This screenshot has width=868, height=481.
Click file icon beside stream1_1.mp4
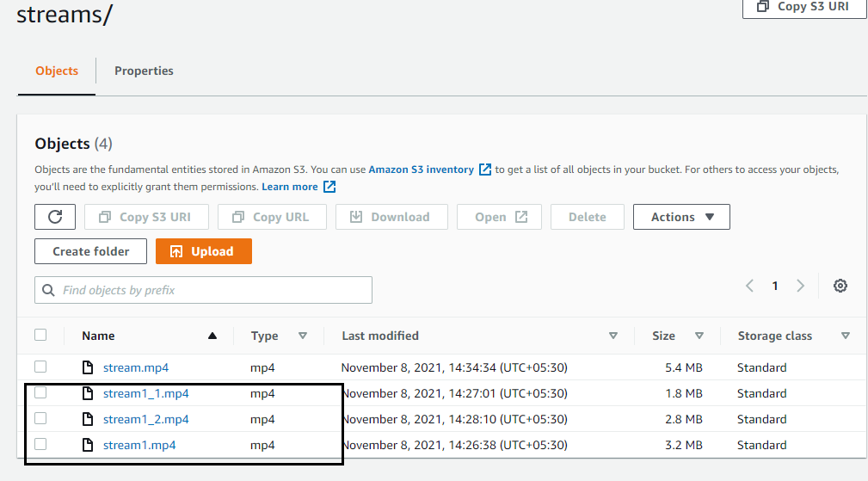[x=88, y=393]
